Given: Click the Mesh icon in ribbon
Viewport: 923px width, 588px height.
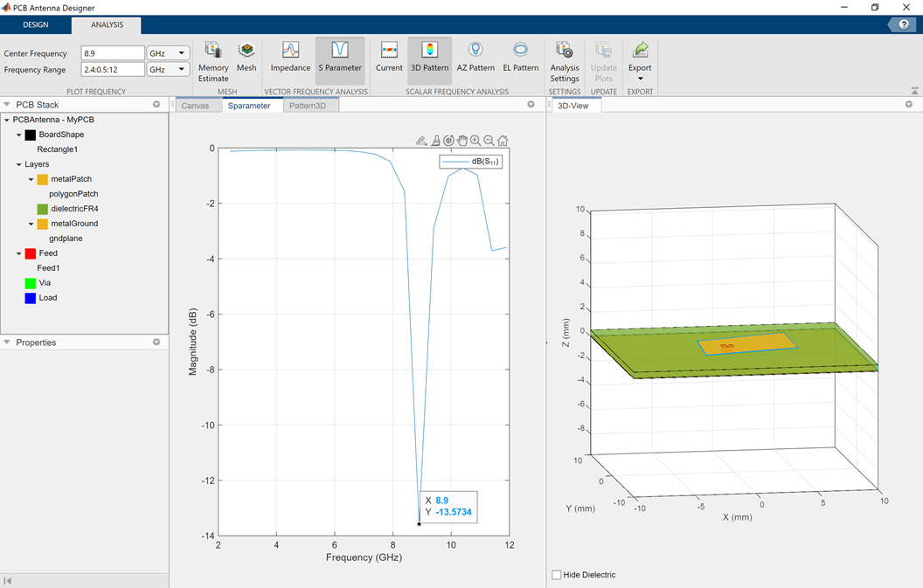Looking at the screenshot, I should click(246, 57).
